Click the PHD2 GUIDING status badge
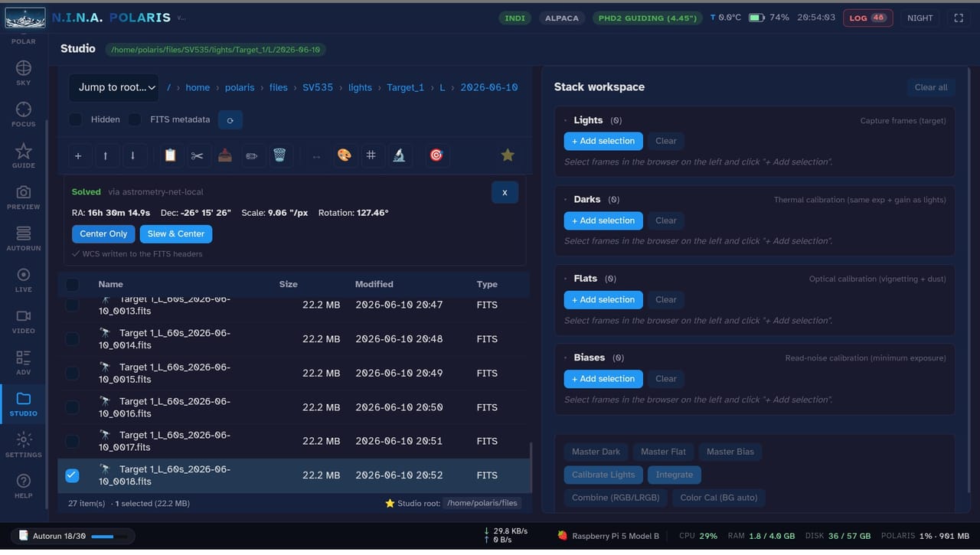This screenshot has width=980, height=555. [648, 18]
